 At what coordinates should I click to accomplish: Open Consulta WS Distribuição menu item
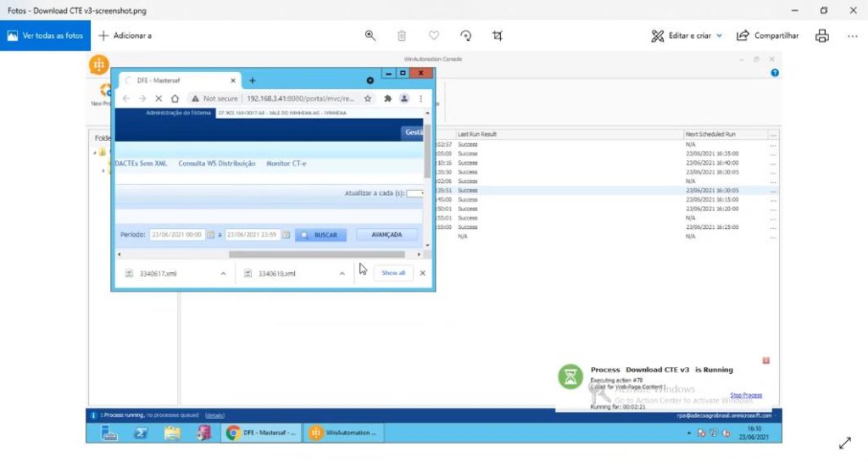pos(217,164)
